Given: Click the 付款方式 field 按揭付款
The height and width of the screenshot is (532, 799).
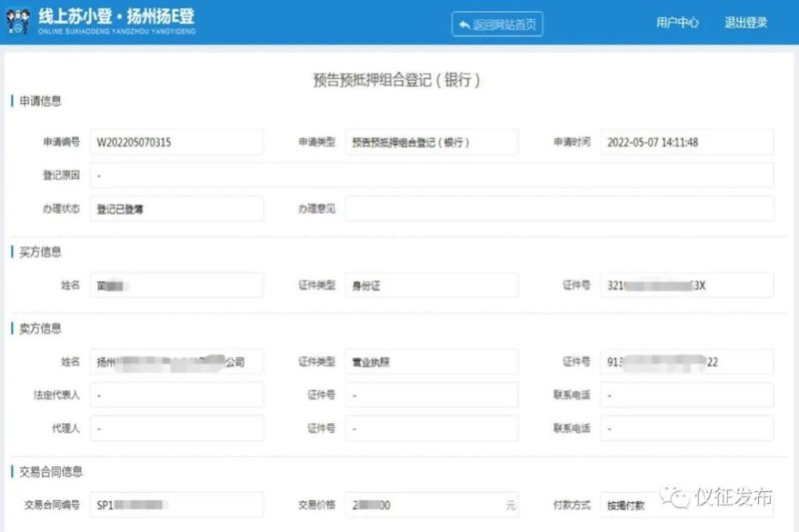Looking at the screenshot, I should pyautogui.click(x=687, y=504).
